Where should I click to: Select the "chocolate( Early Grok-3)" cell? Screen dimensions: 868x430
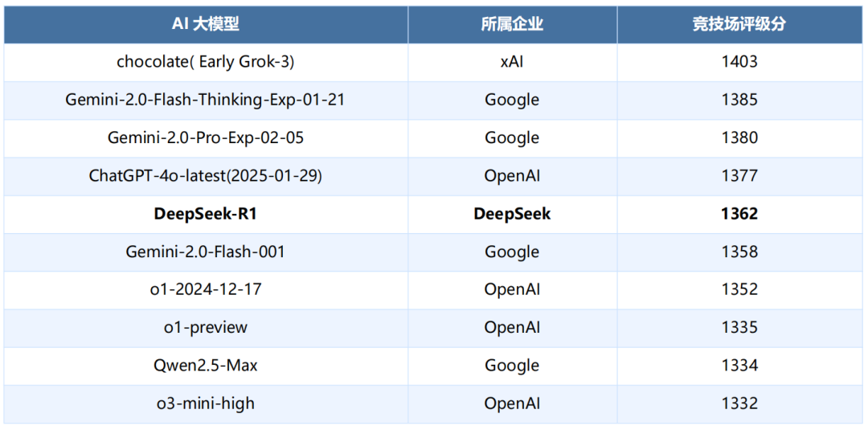(x=206, y=62)
